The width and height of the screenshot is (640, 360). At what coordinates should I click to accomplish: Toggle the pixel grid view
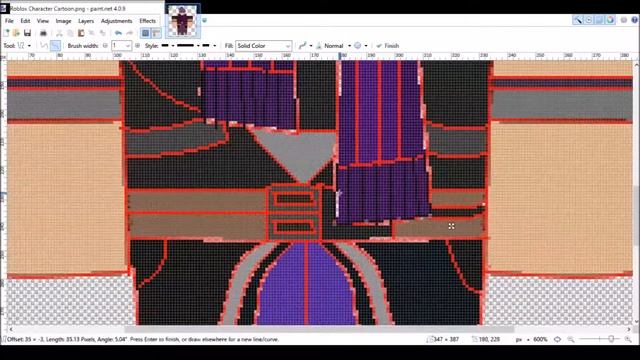(x=145, y=33)
